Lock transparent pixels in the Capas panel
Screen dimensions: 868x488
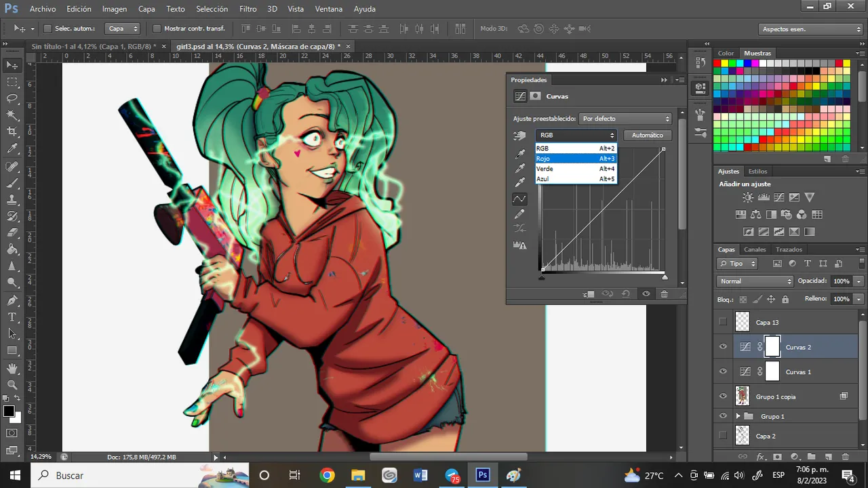743,299
